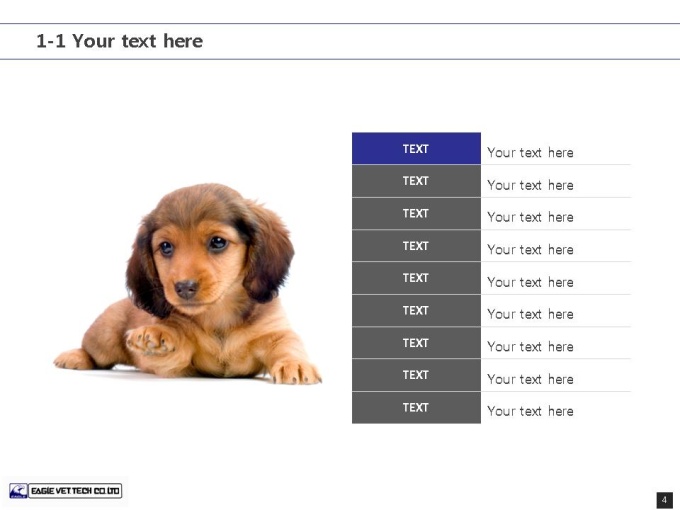Select the puppy photo
Viewport: 680px width, 510px height.
click(x=187, y=284)
